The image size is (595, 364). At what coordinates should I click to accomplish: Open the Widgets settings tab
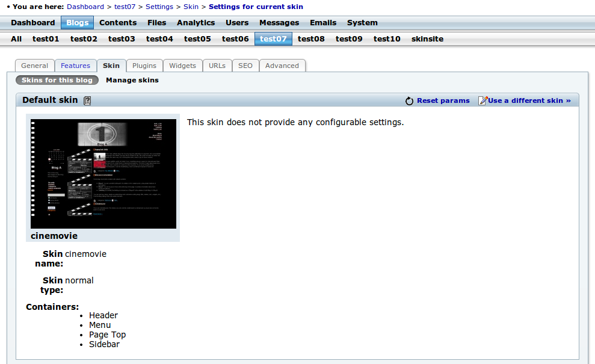182,66
